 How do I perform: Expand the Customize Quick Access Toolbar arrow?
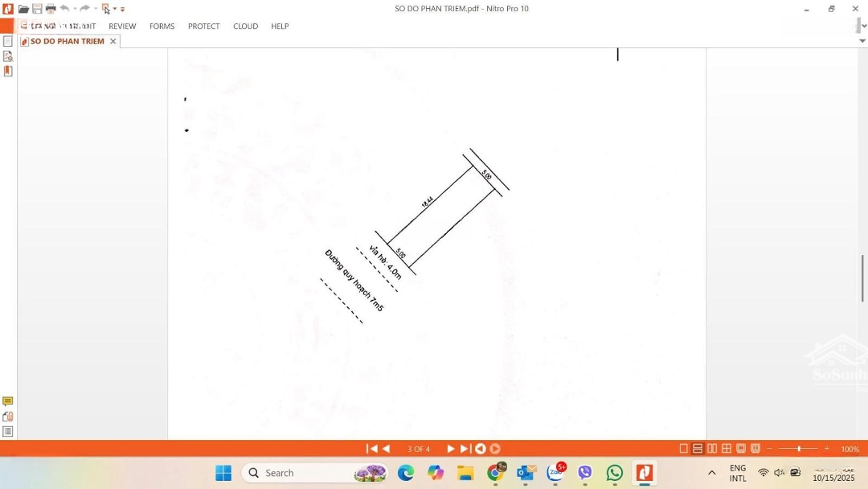123,10
